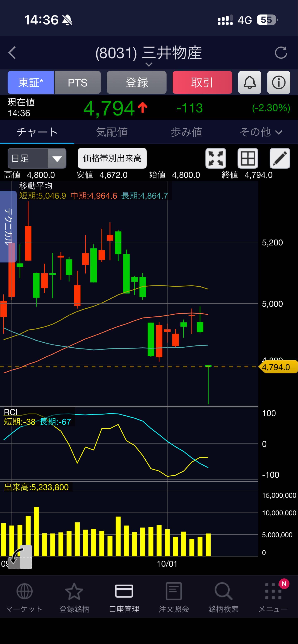298x644 pixels.
Task: Select the 東証 exchange toggle
Action: pos(31,82)
